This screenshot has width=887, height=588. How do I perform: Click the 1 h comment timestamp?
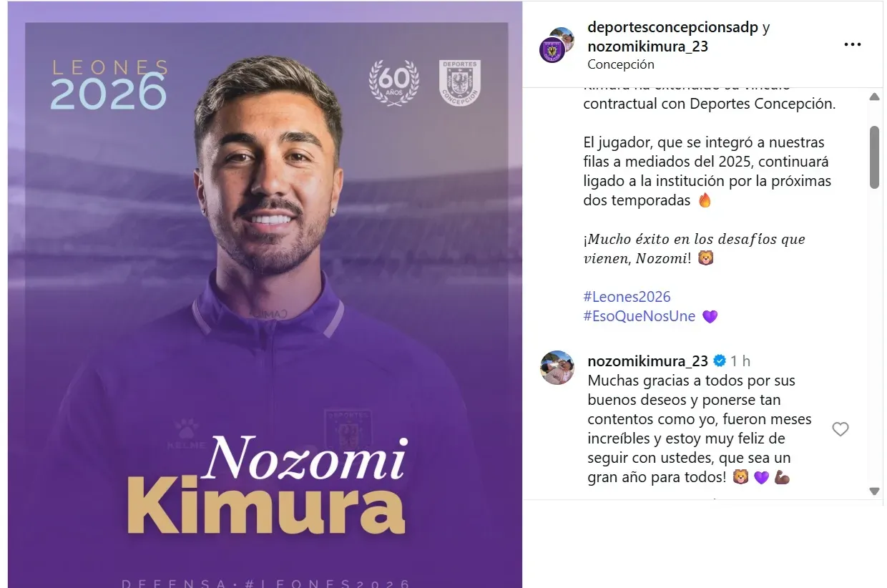(740, 361)
